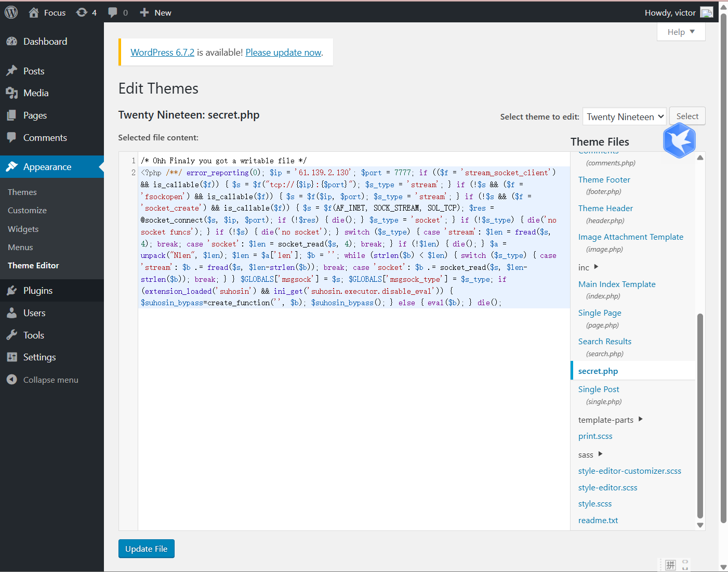The image size is (728, 572).
Task: Click the Appearance paintbrush icon
Action: coord(12,166)
